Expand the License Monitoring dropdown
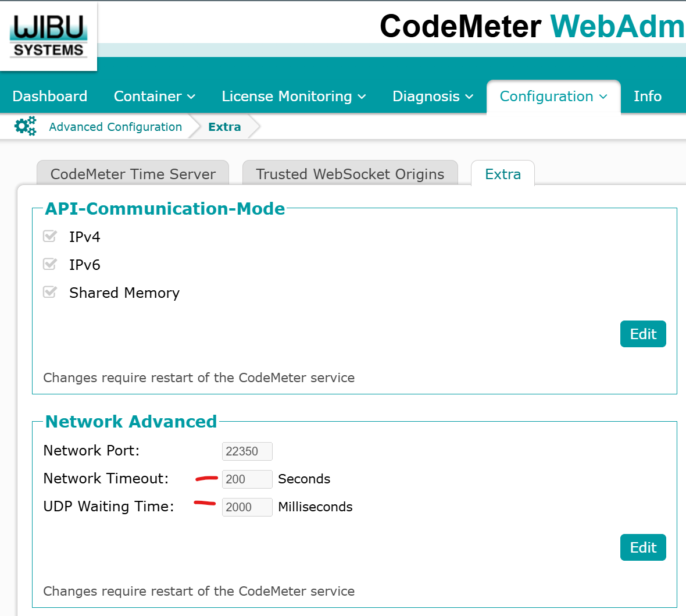 click(x=294, y=97)
